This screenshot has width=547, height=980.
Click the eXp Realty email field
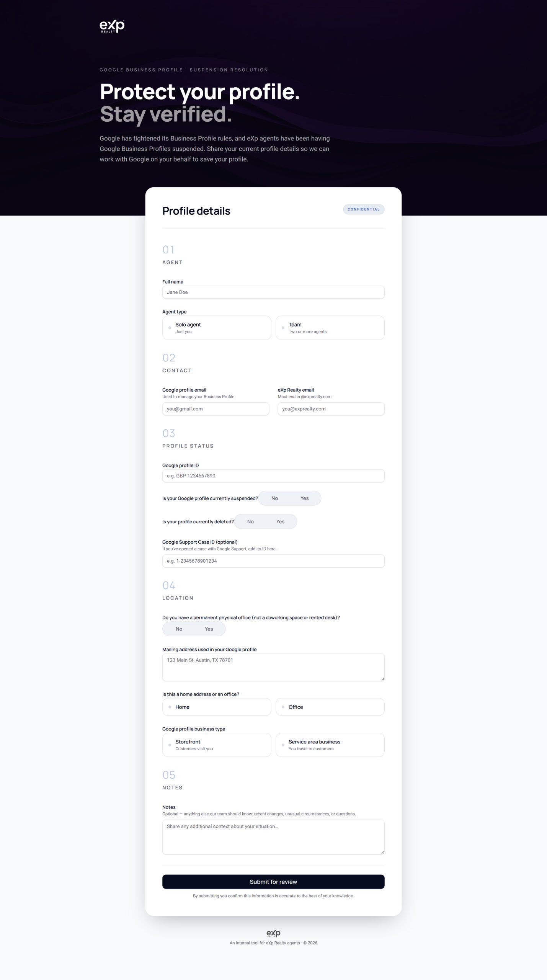[x=331, y=409]
